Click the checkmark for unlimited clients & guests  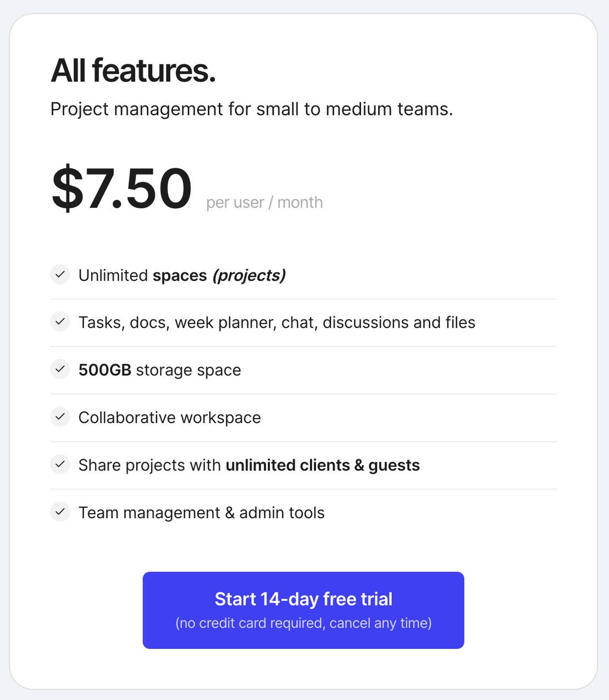tap(60, 465)
